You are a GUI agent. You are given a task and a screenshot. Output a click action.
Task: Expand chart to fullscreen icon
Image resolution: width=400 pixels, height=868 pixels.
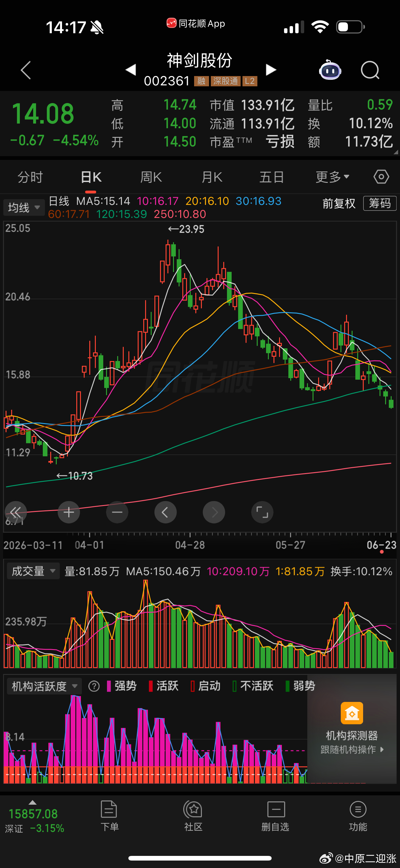(262, 512)
